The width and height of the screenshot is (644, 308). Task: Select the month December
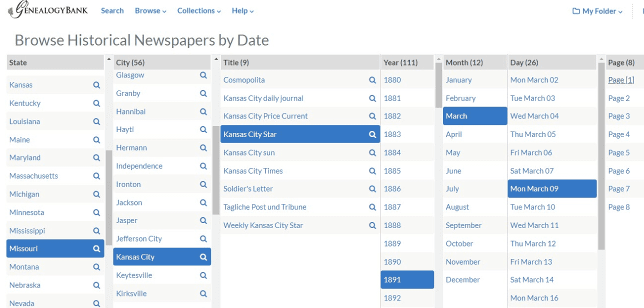tap(462, 279)
